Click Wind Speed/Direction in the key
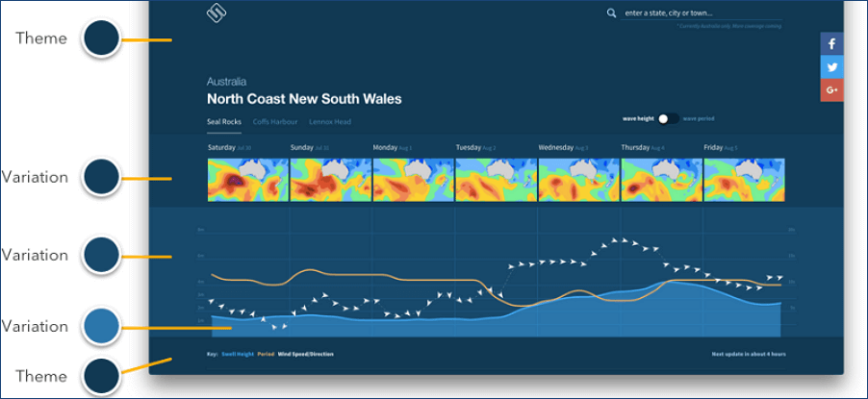868x399 pixels. [306, 354]
